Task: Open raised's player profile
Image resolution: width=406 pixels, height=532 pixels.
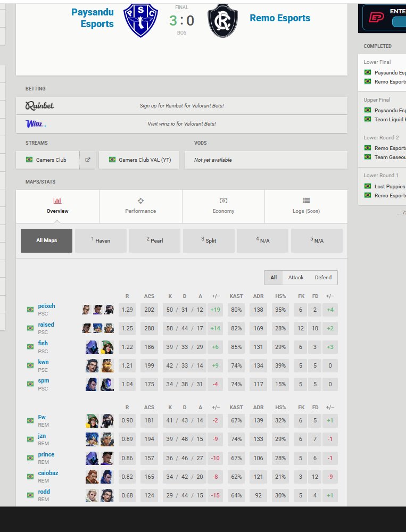Action: [46, 325]
